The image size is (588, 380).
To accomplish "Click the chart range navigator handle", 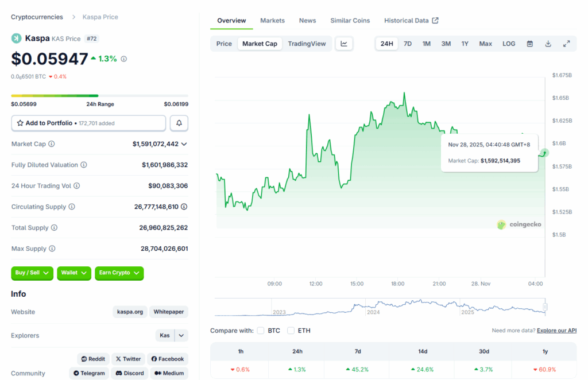I will coord(545,308).
